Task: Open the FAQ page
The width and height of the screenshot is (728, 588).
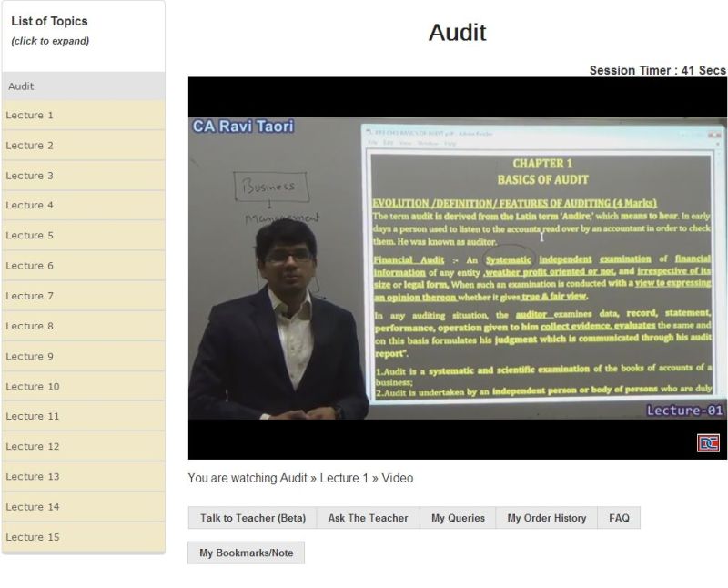Action: (619, 518)
